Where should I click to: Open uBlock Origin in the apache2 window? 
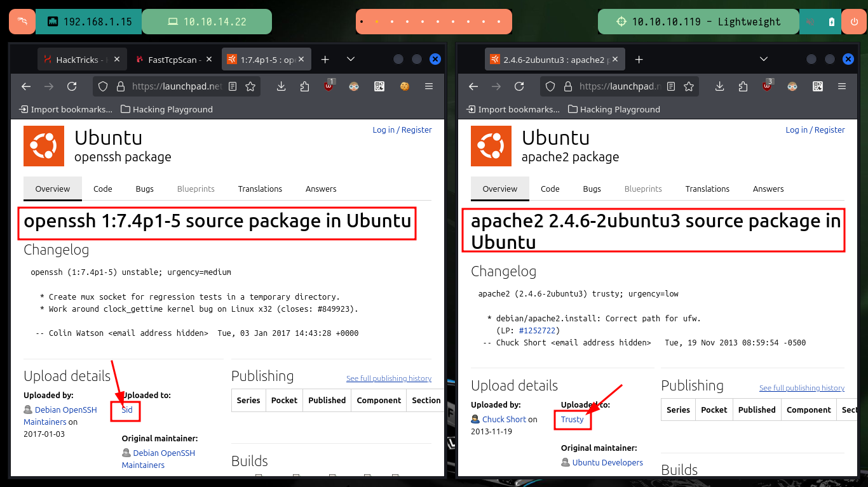coord(768,85)
